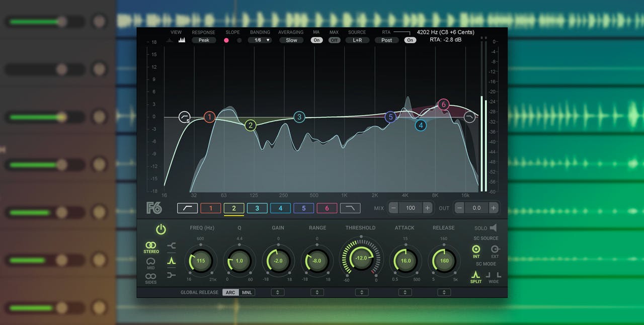The width and height of the screenshot is (644, 325).
Task: Open Banding 1/6 dropdown
Action: point(260,40)
